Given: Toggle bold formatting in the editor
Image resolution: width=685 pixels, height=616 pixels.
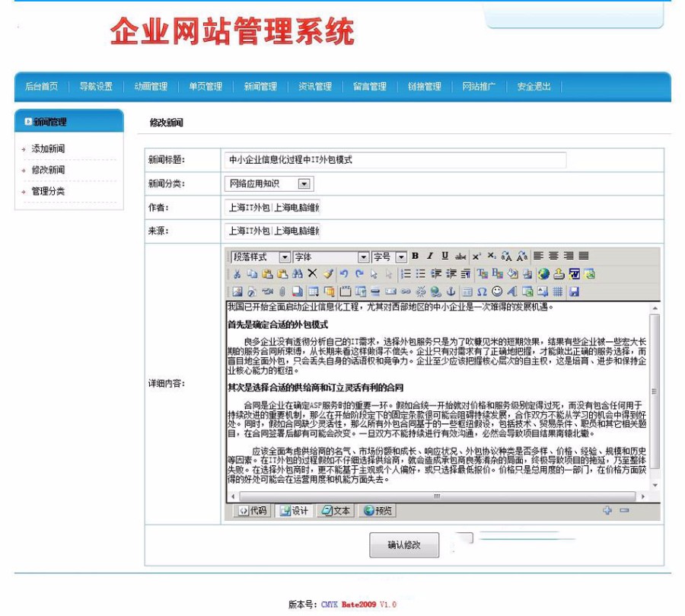Looking at the screenshot, I should pyautogui.click(x=415, y=256).
